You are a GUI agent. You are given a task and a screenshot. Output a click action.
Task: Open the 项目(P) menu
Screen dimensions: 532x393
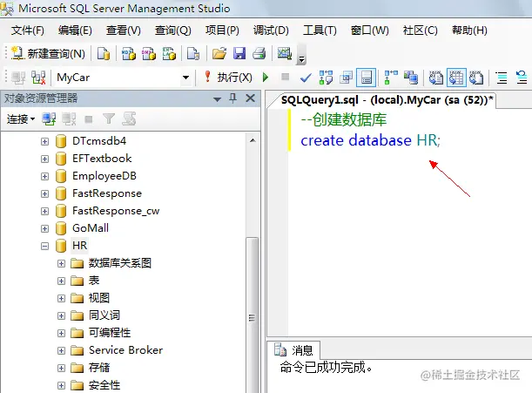coord(222,30)
